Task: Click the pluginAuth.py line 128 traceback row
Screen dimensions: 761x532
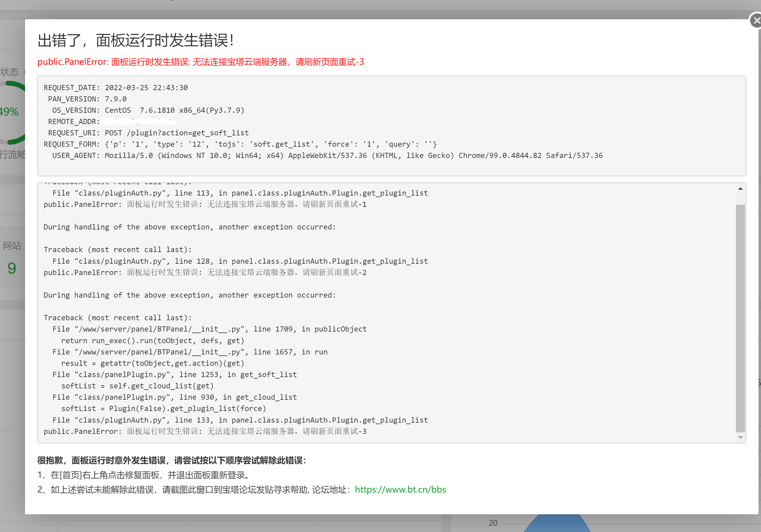Action: 240,261
